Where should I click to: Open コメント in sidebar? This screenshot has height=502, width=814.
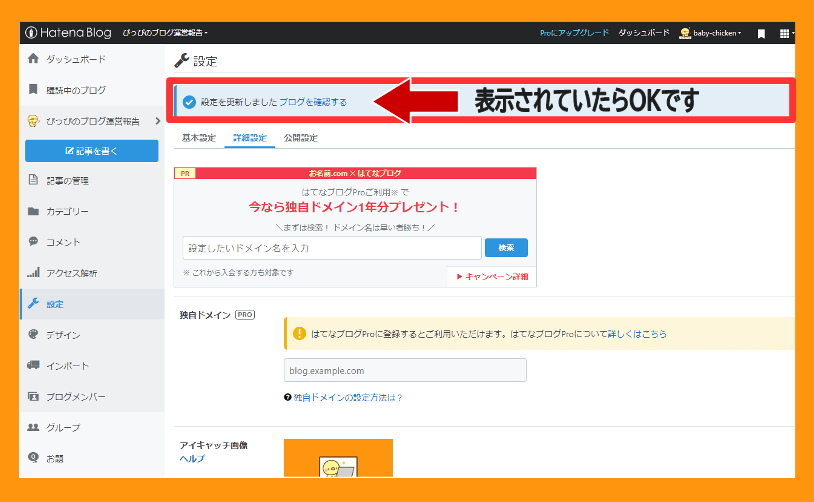(63, 242)
